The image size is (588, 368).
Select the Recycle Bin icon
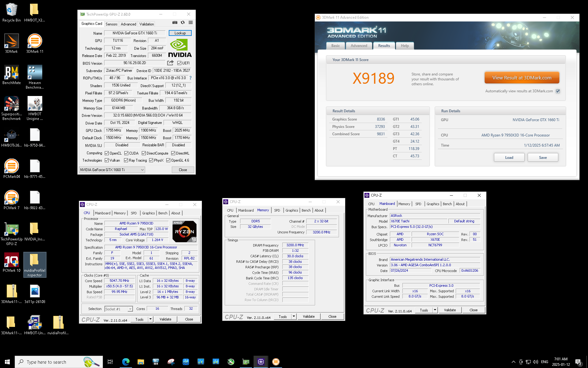tap(11, 12)
